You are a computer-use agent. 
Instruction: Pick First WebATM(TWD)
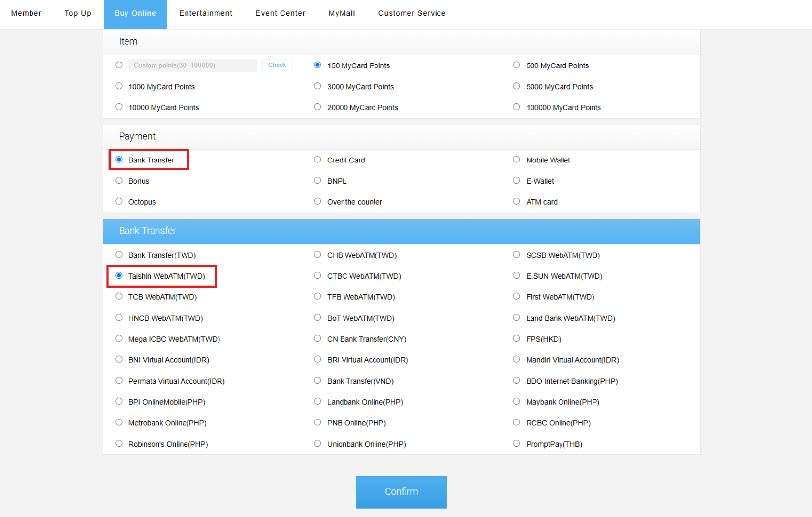click(x=516, y=296)
